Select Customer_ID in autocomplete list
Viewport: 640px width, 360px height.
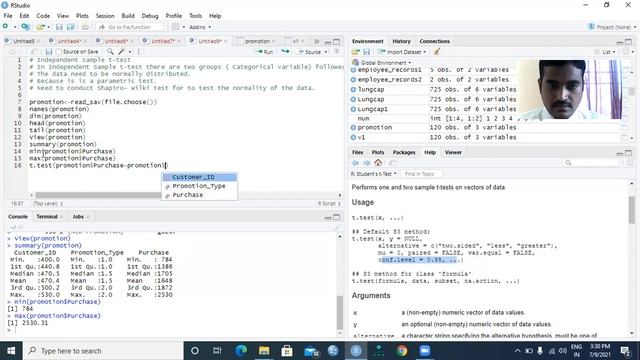(200, 177)
